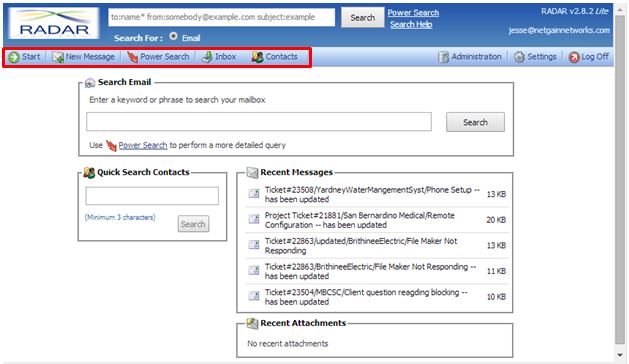The width and height of the screenshot is (629, 364).
Task: Click the Inbox tray icon
Action: [207, 57]
